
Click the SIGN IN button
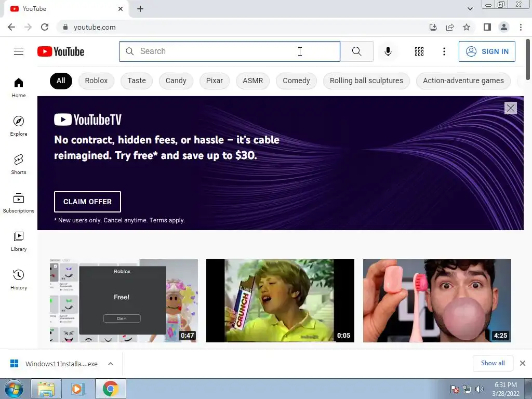tap(487, 51)
